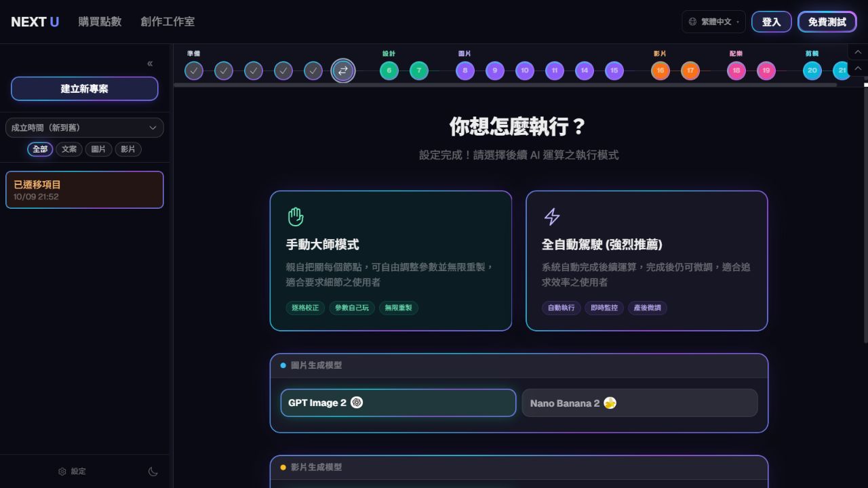Select step 9 purple circle
This screenshot has height=488, width=868.
click(495, 70)
